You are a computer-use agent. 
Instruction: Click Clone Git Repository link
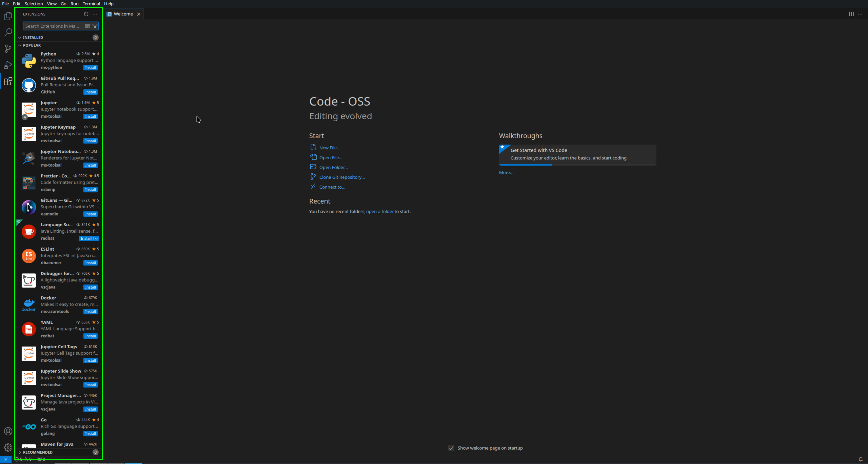pyautogui.click(x=342, y=177)
